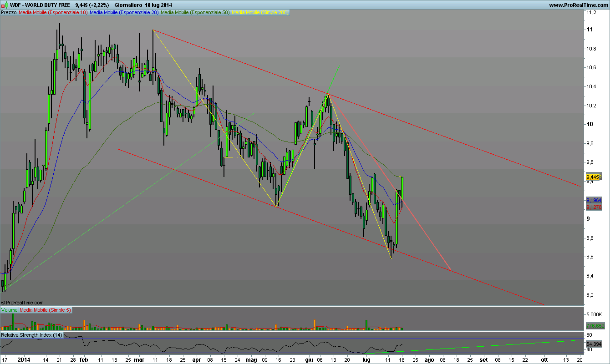This screenshot has height=364, width=610.
Task: Click the ago label on time axis
Action: 429,359
